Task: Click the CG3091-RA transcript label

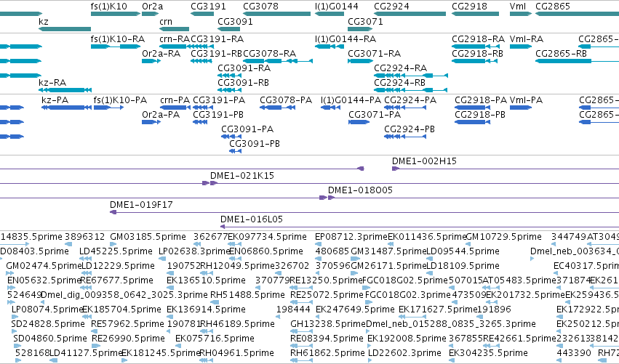Action: 244,68
